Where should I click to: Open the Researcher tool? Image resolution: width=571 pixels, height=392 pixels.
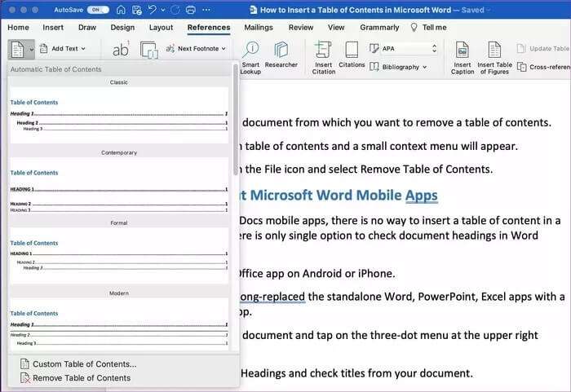[281, 55]
